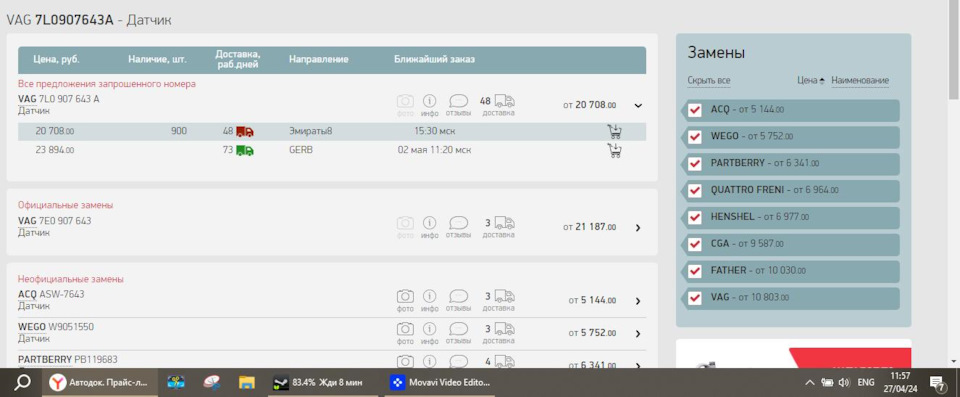Sort replacements by Наименование
Screen dimensions: 960x397
pyautogui.click(x=860, y=80)
